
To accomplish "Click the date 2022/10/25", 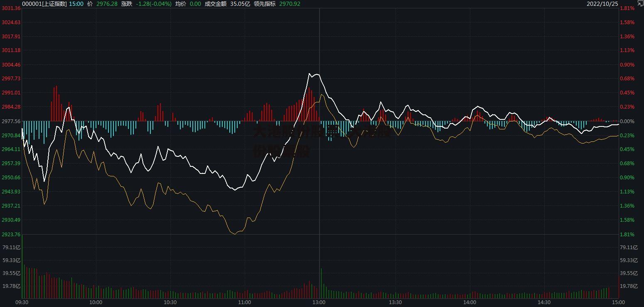I will [602, 4].
